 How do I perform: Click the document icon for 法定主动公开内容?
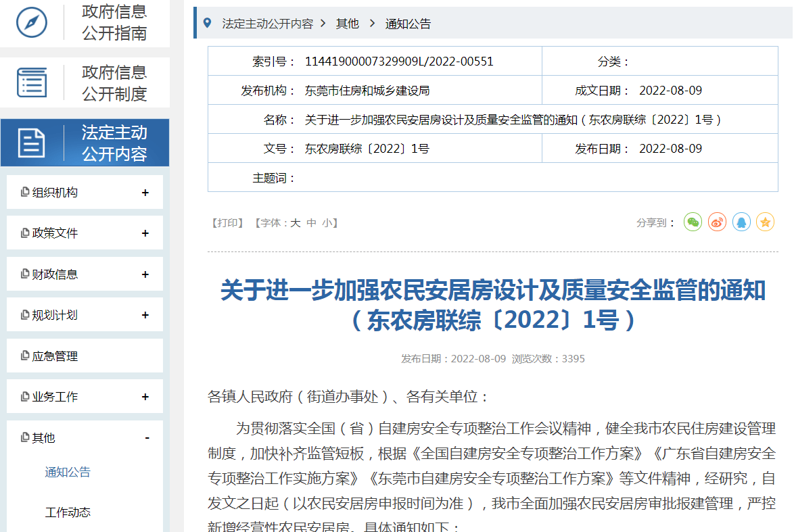coord(31,143)
